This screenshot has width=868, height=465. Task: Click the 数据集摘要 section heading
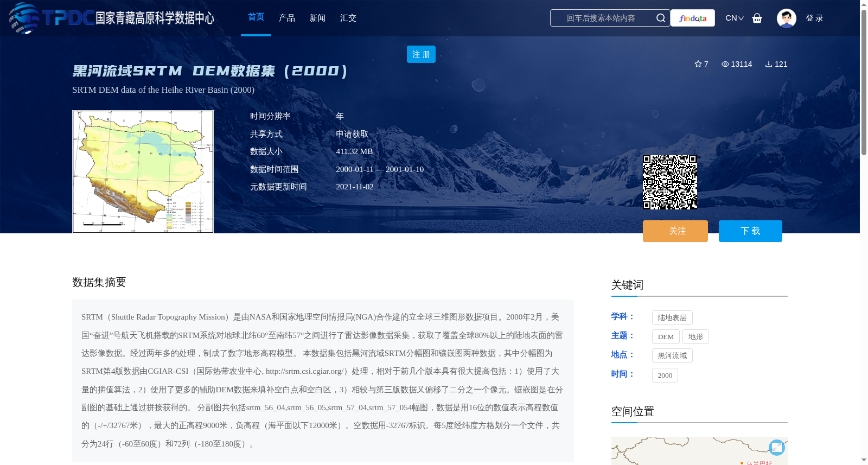pyautogui.click(x=99, y=282)
